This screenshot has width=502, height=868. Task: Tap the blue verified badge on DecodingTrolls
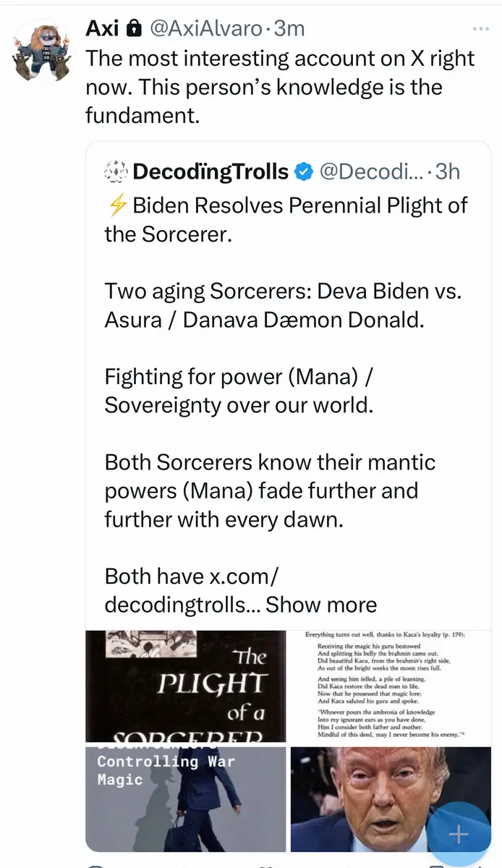coord(304,171)
